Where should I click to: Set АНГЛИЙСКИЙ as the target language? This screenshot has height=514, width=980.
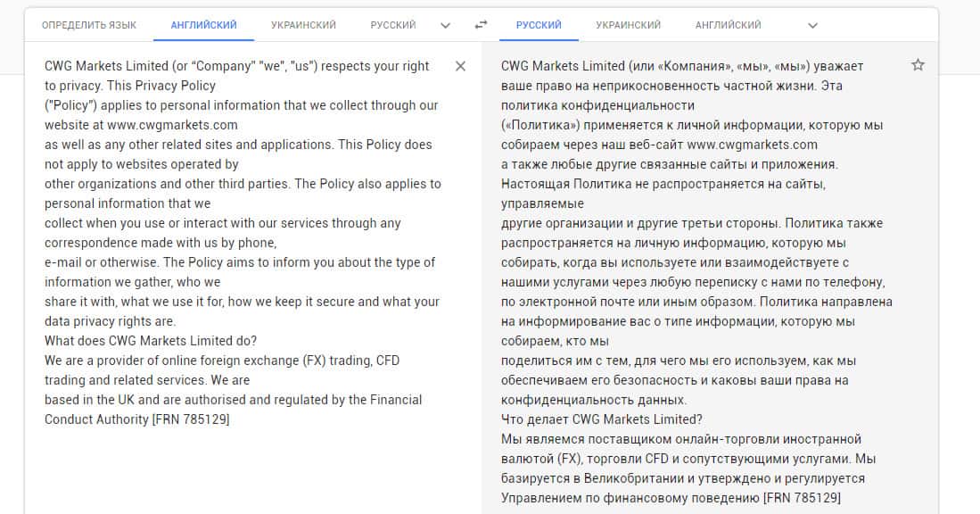[x=728, y=25]
